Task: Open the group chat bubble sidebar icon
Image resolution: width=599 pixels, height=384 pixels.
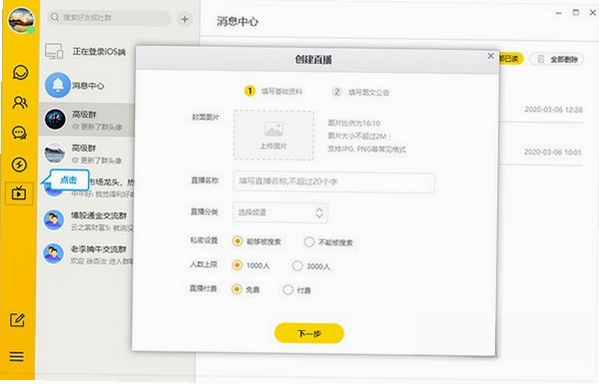Action: click(19, 133)
